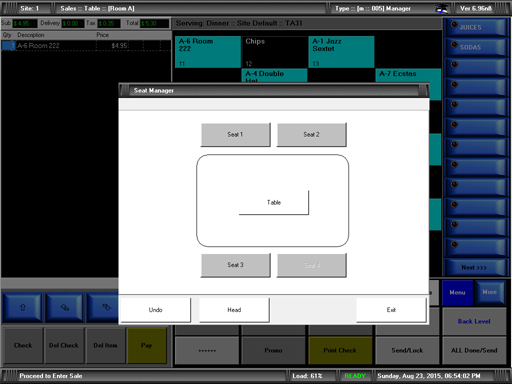Select A-6 Room 222 order line
The width and height of the screenshot is (512, 384).
(86, 46)
